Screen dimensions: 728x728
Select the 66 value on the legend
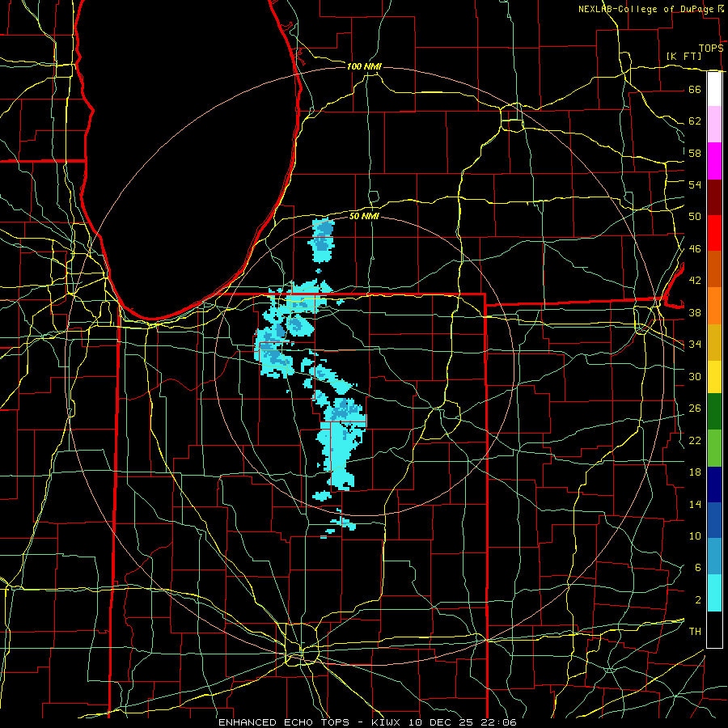[695, 89]
